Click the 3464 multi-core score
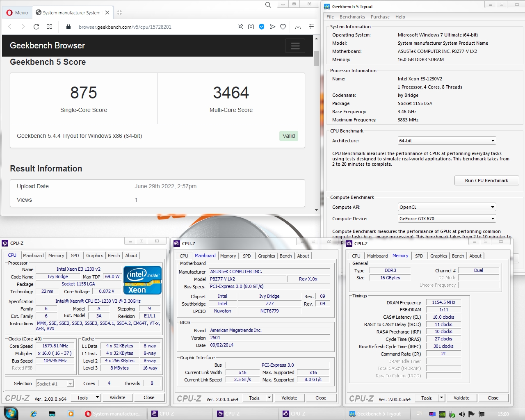Screen dimensions: 525x420 click(231, 93)
